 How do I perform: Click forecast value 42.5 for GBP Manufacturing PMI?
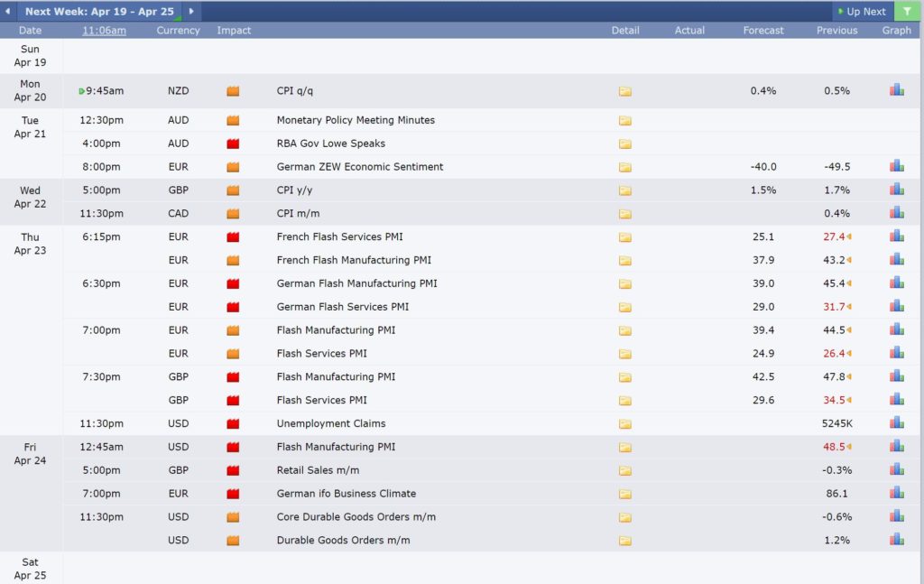tap(763, 376)
